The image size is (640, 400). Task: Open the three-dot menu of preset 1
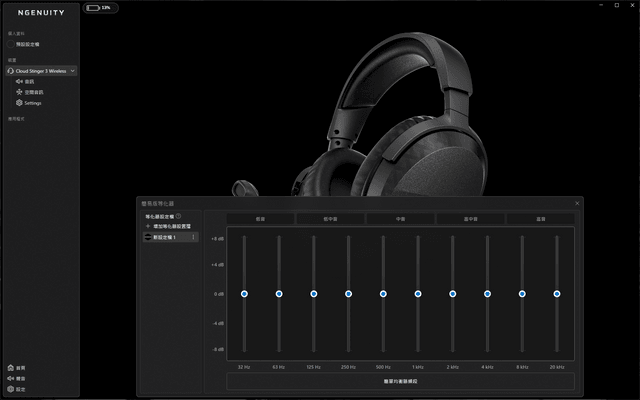[193, 237]
